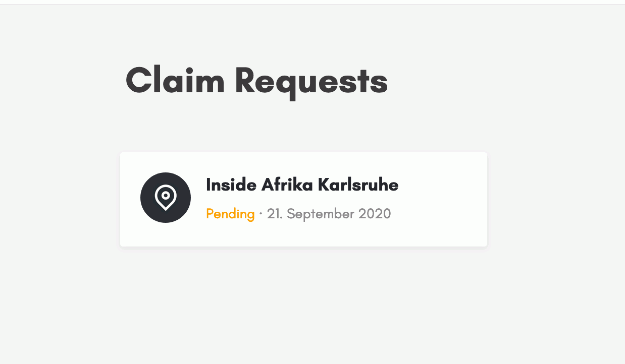Click the location pin icon
The width and height of the screenshot is (625, 364).
pos(166,198)
